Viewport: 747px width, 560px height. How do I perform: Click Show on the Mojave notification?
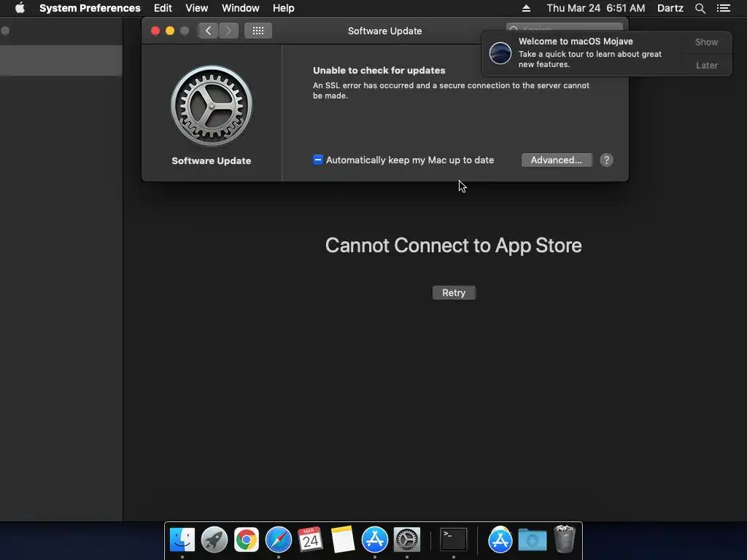tap(706, 42)
